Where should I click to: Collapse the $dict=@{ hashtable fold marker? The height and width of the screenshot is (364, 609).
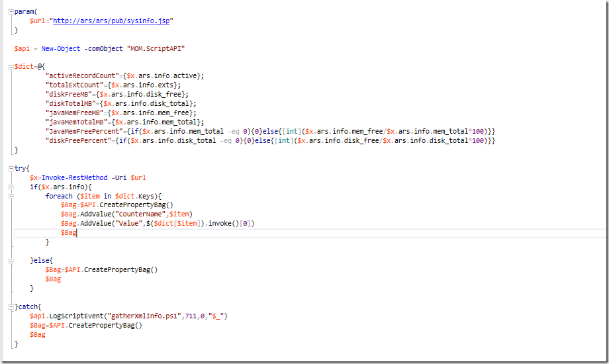11,67
